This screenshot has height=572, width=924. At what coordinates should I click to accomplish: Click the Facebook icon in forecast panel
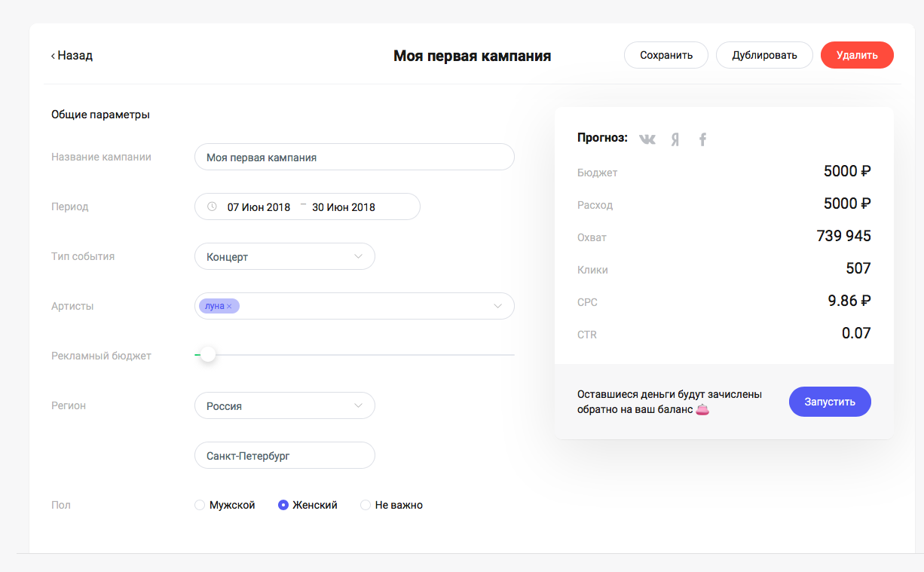tap(702, 139)
